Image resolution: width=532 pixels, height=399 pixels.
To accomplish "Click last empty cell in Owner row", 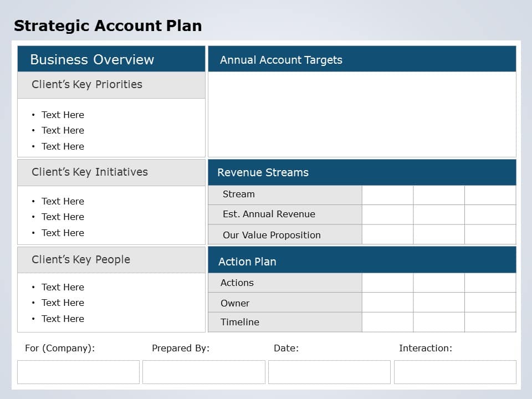I will point(490,303).
